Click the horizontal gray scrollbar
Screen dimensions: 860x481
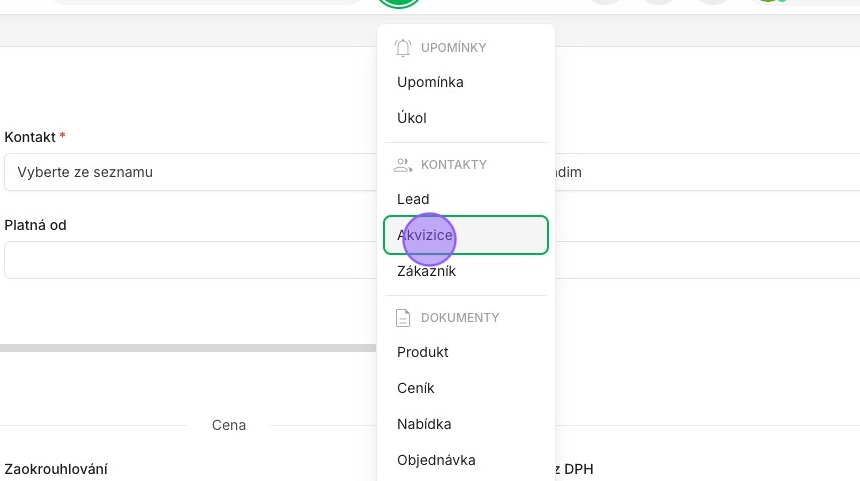pos(188,348)
